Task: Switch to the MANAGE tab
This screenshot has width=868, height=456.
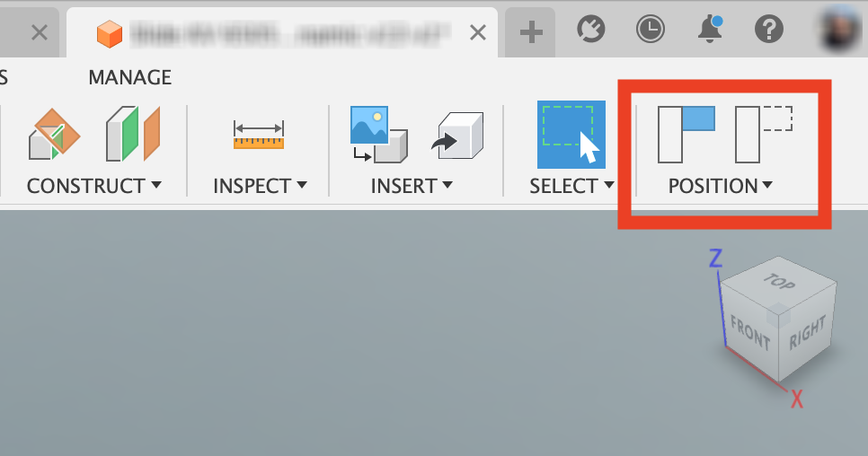Action: click(130, 77)
